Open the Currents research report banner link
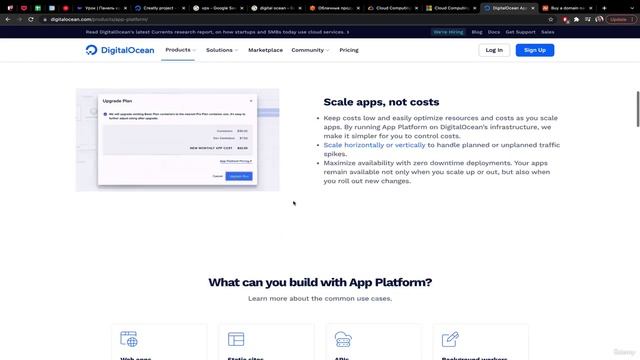640x360 pixels. click(x=217, y=32)
